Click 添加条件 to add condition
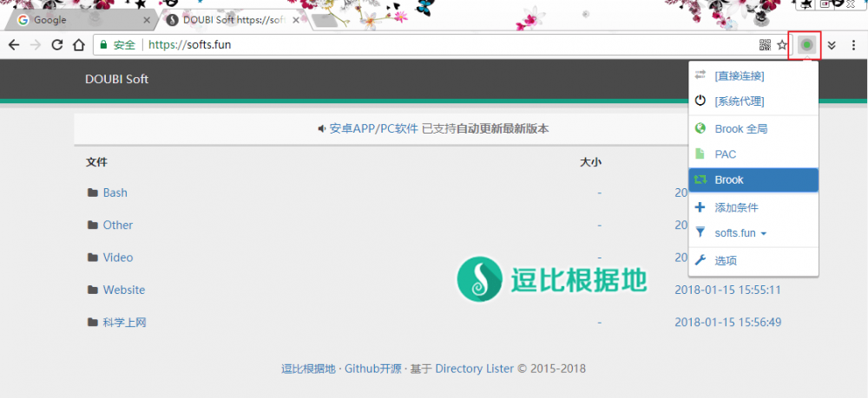Image resolution: width=868 pixels, height=398 pixels. click(736, 208)
